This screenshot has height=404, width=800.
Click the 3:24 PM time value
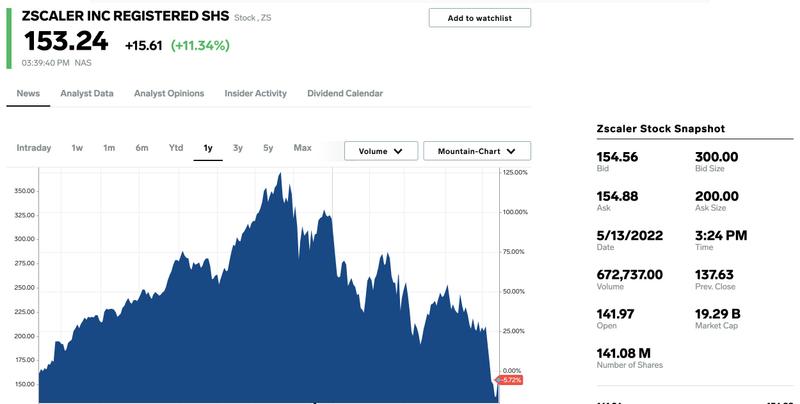coord(721,236)
